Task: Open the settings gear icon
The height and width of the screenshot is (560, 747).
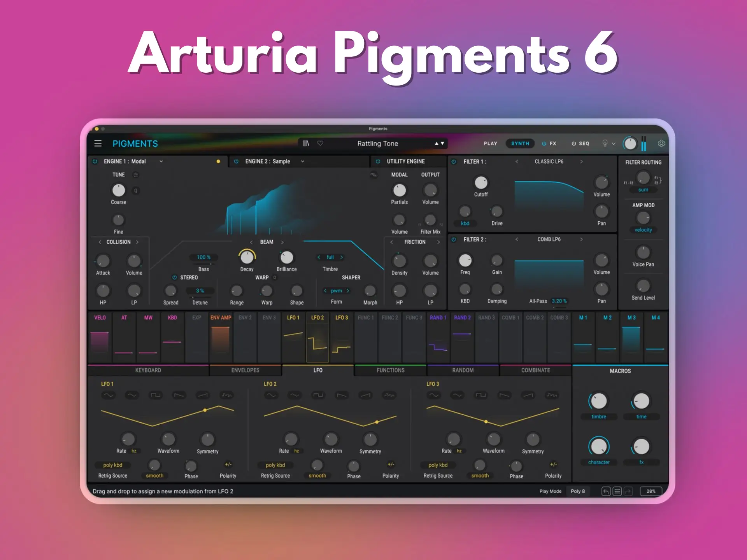Action: [x=661, y=143]
